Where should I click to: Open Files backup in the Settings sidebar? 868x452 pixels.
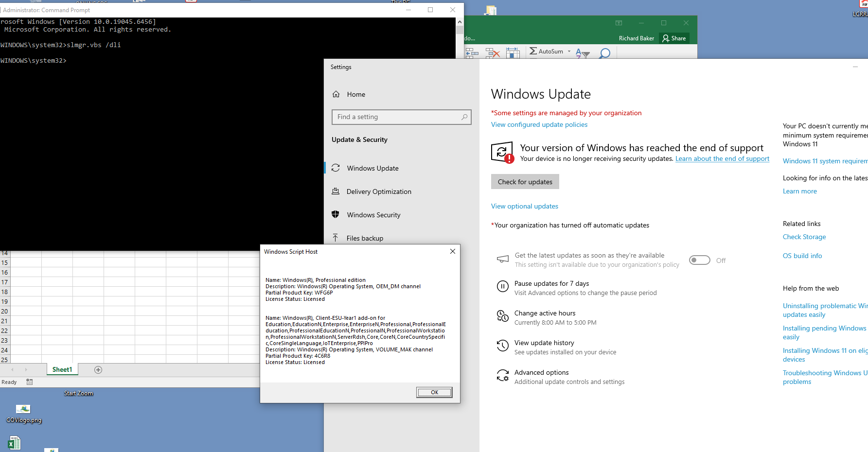point(364,238)
